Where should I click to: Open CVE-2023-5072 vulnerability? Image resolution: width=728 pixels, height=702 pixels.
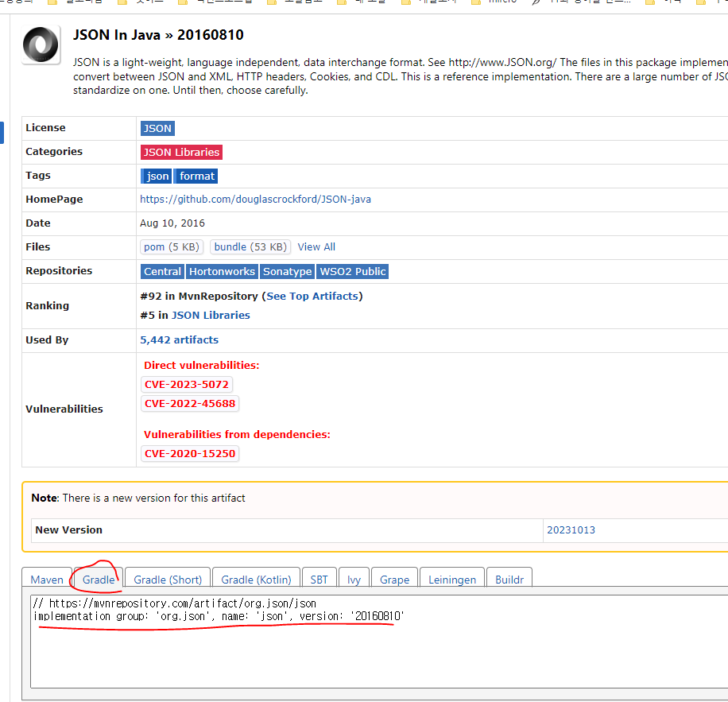187,385
